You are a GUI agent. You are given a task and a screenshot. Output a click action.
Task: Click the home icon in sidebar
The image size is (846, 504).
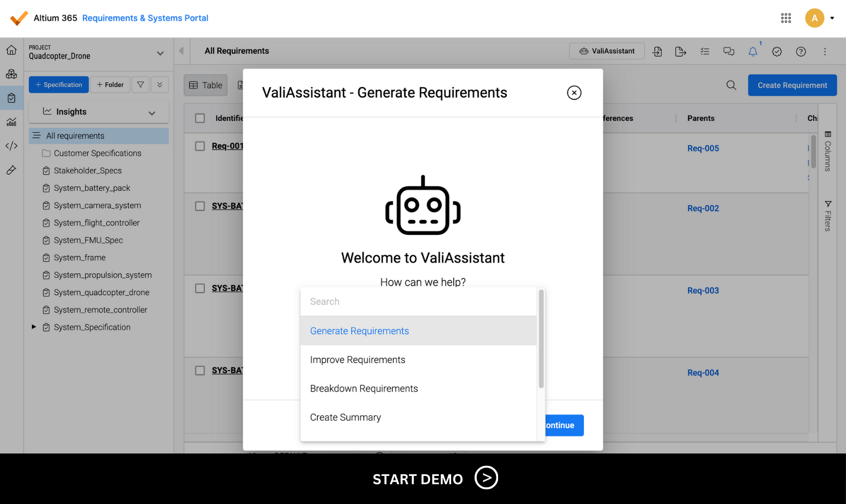(x=11, y=50)
